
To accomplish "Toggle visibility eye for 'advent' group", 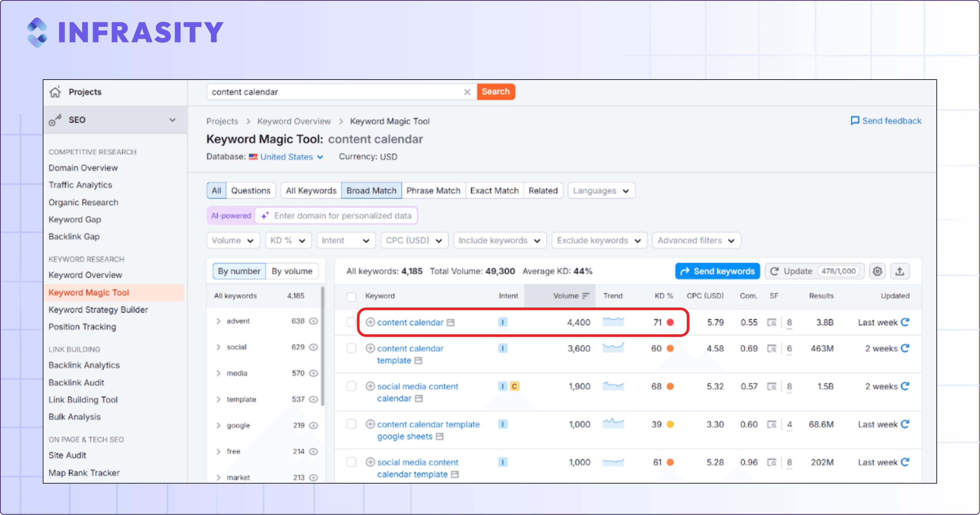I will (313, 321).
